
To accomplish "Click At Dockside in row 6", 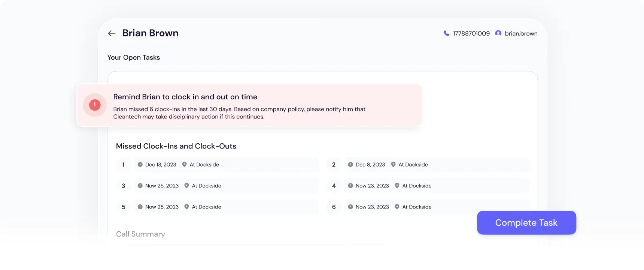I will pos(417,207).
